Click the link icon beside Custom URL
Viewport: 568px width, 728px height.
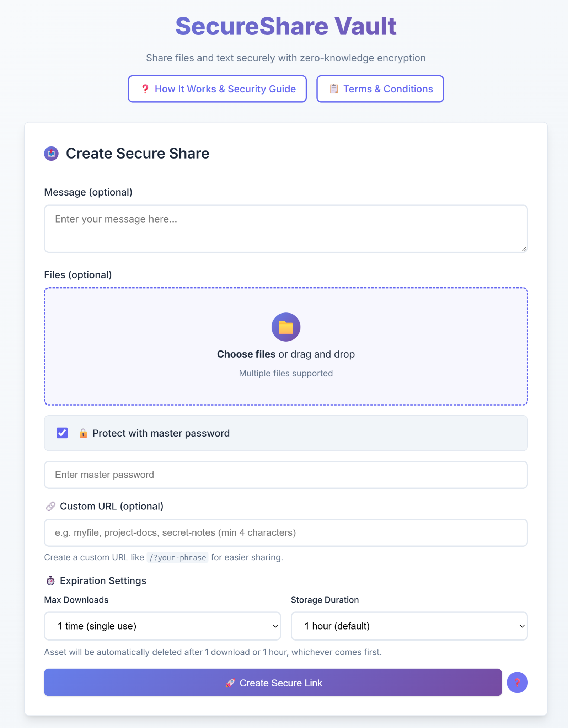(x=51, y=506)
